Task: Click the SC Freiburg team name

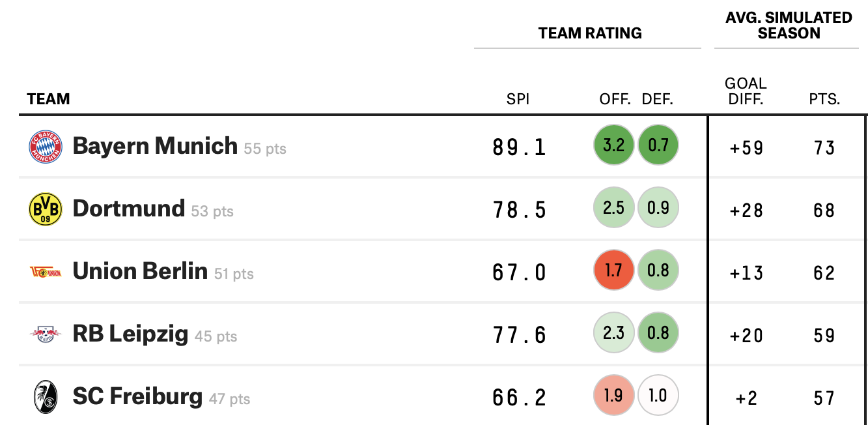Action: click(137, 396)
